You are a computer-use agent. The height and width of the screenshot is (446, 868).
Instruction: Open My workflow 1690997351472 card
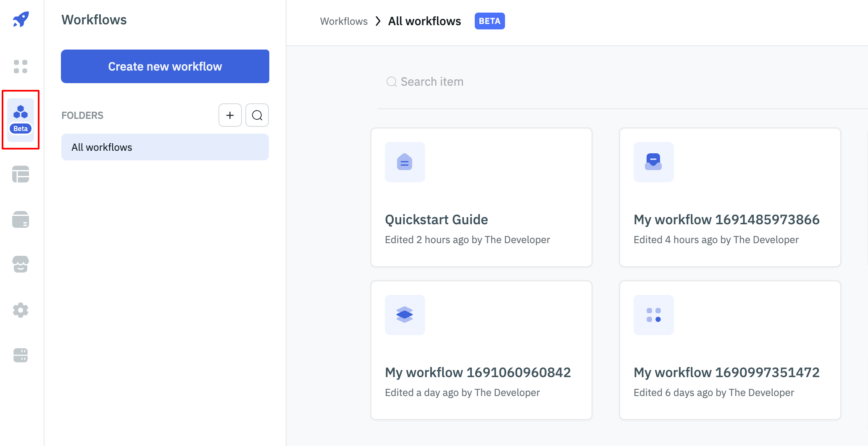coord(730,350)
